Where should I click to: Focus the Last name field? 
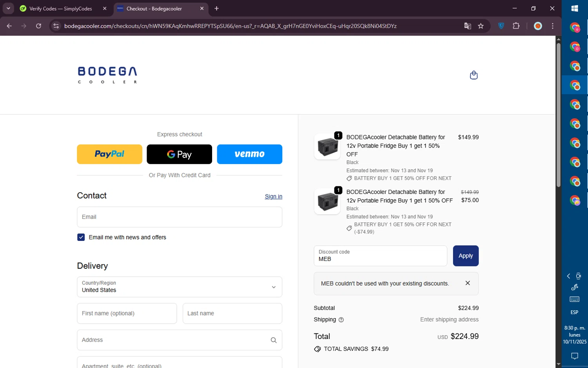tap(232, 313)
